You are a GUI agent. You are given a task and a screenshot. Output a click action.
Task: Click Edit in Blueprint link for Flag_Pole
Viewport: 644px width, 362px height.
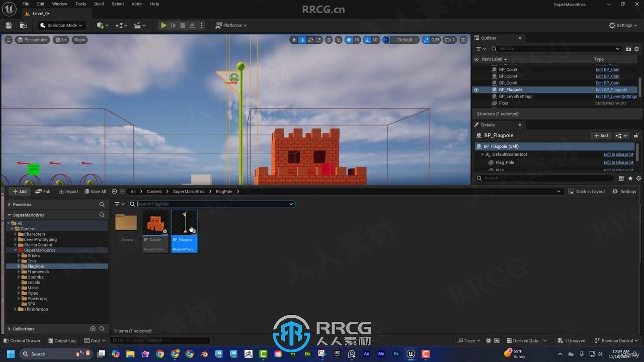(618, 162)
